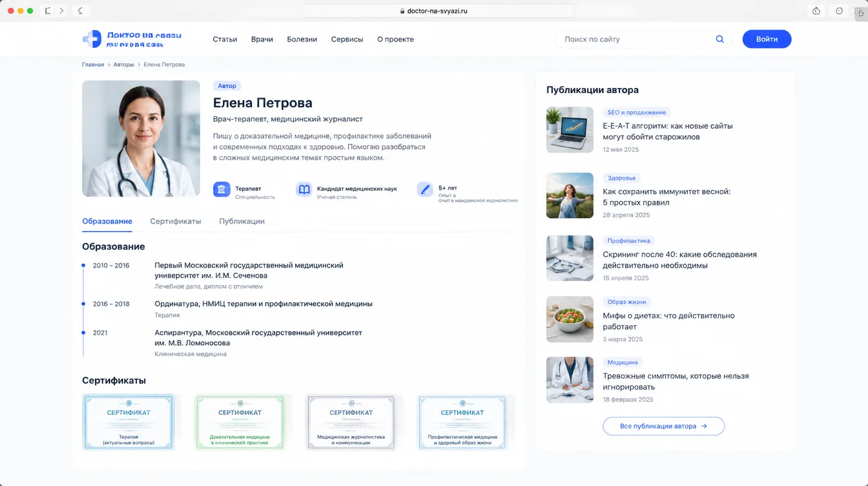Click the Елена Петрова heading
Image resolution: width=868 pixels, height=486 pixels.
click(x=263, y=103)
